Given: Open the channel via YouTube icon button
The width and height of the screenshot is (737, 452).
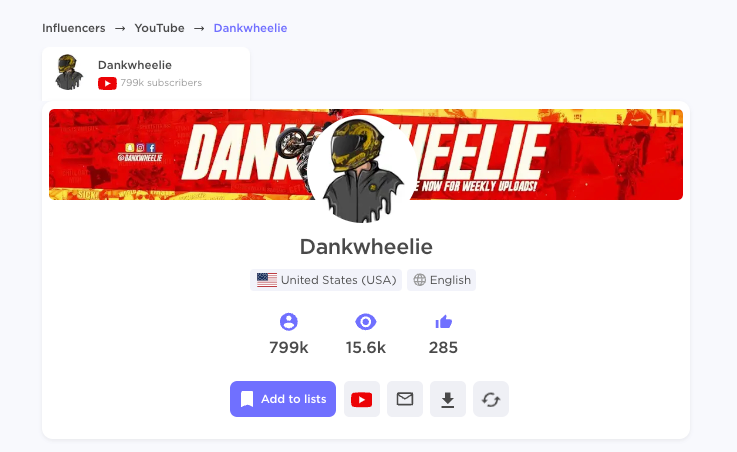Looking at the screenshot, I should point(361,399).
